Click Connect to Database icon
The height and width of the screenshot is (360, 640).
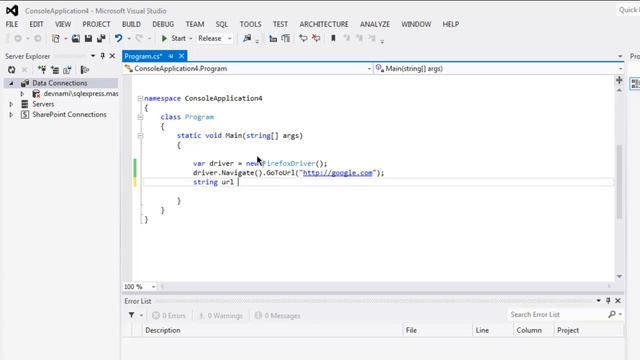click(42, 70)
